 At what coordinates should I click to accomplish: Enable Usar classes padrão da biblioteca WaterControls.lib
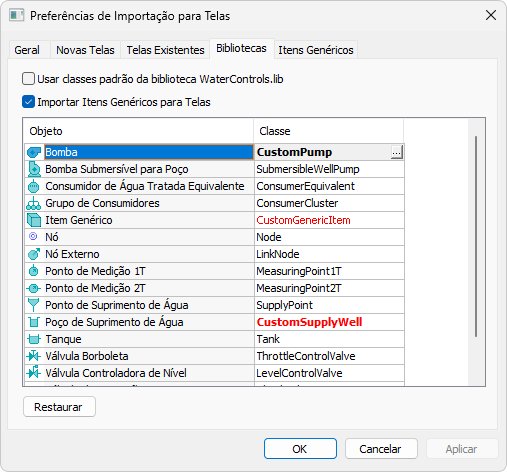tap(28, 79)
